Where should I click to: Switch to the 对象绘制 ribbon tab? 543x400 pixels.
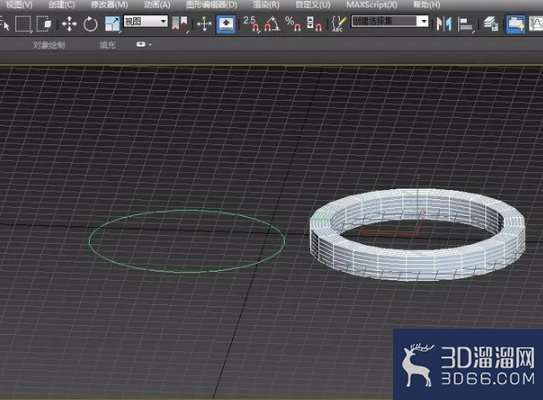49,45
